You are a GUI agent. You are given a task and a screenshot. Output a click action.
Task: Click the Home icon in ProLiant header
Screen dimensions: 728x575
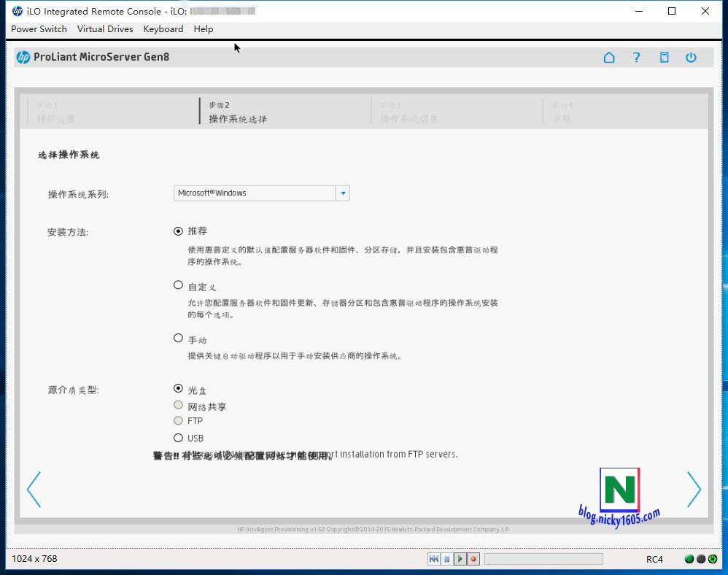click(609, 57)
